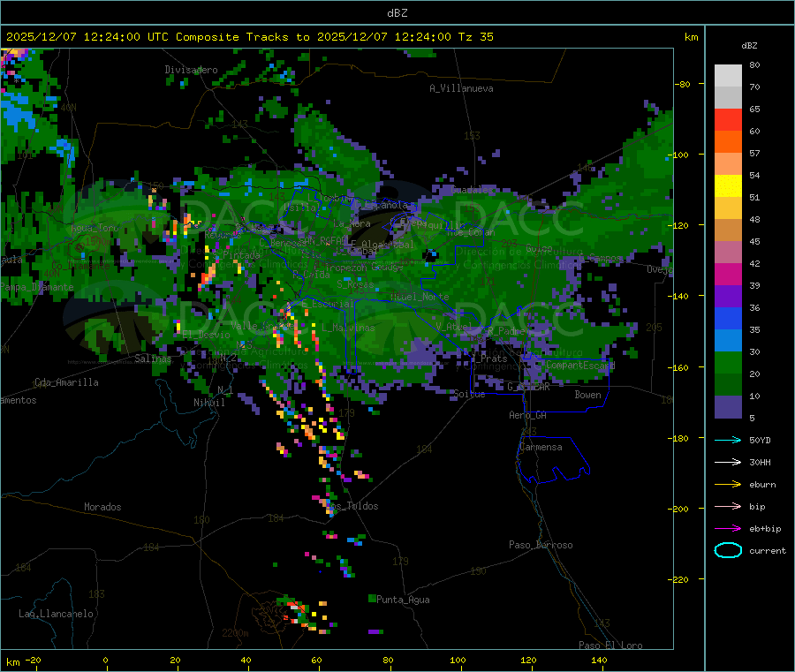Click the 100 km x-axis tick label
The width and height of the screenshot is (795, 672).
click(x=458, y=660)
